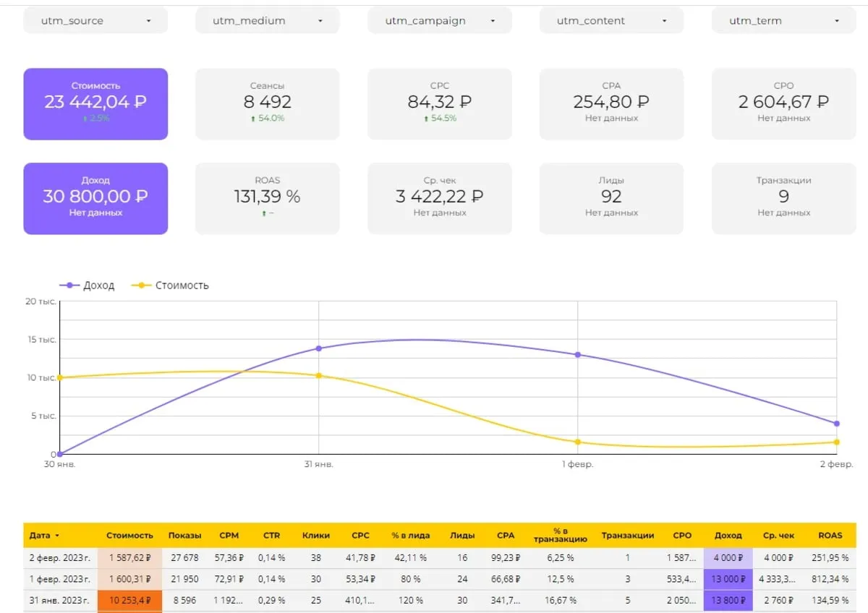Click the orange 10 253,4 ₽ cost cell
The image size is (868, 613).
coord(129,600)
